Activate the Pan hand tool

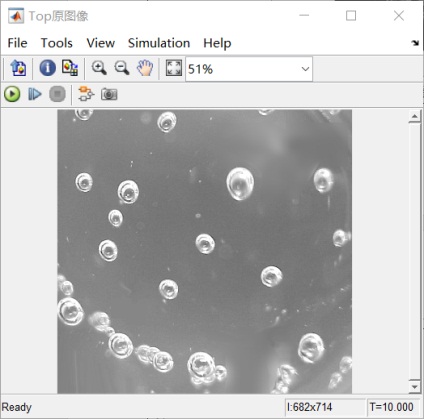(145, 68)
